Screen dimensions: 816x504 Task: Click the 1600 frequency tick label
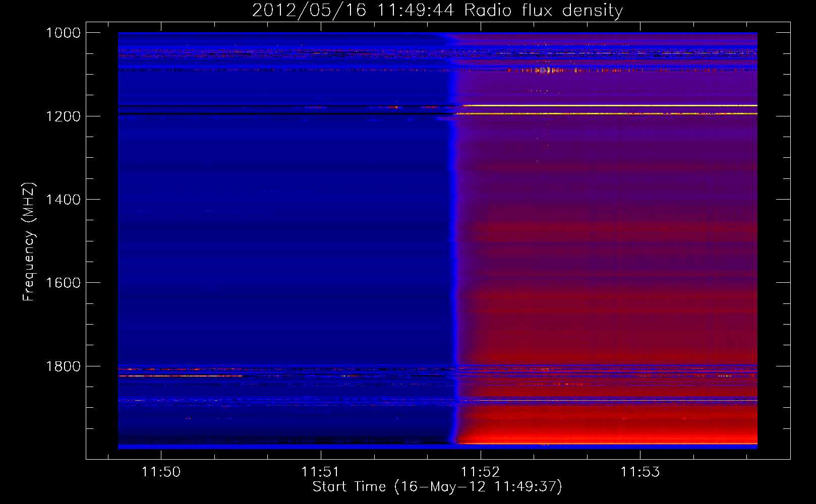pyautogui.click(x=63, y=283)
